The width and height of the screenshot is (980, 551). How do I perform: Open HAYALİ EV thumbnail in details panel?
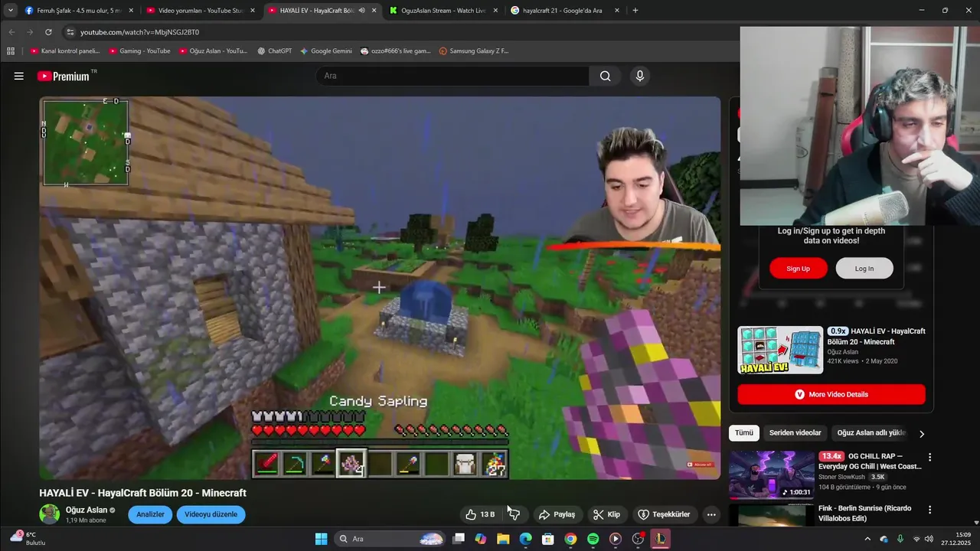pyautogui.click(x=780, y=350)
